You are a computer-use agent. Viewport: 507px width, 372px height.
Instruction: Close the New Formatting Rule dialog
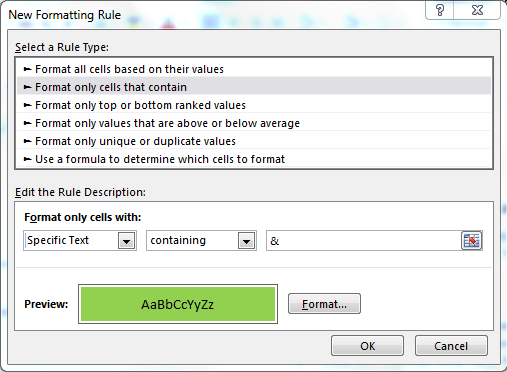point(477,10)
